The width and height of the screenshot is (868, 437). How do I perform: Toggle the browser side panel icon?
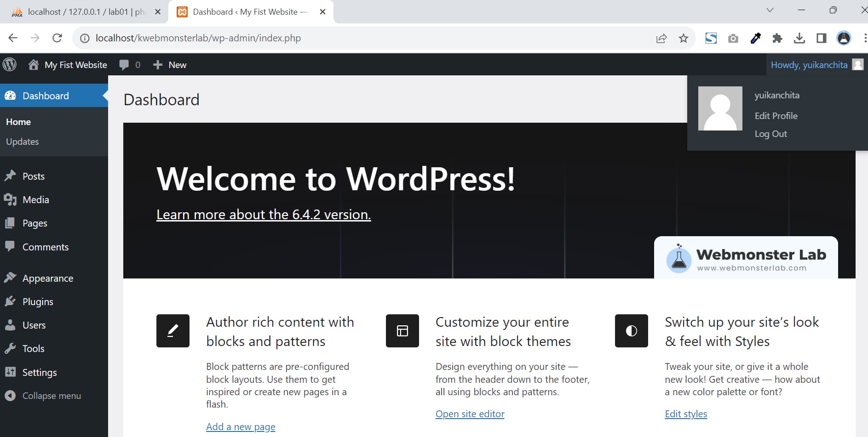[822, 38]
